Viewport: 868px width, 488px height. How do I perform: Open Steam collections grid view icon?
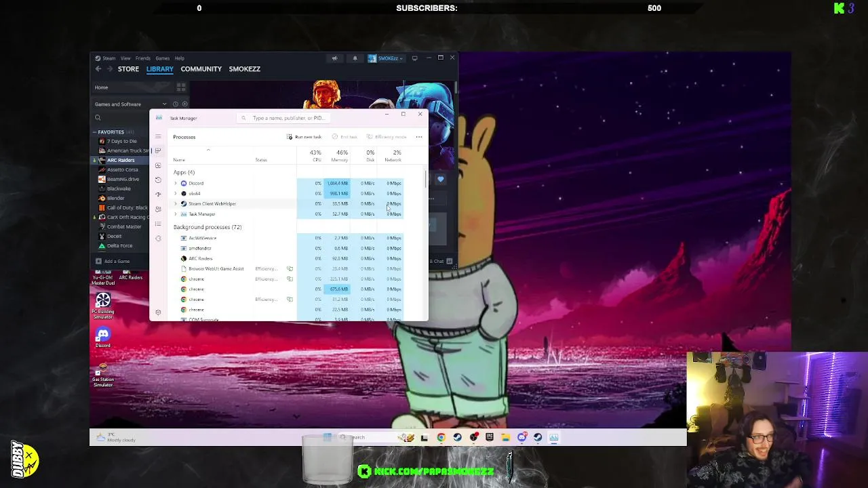pos(181,87)
